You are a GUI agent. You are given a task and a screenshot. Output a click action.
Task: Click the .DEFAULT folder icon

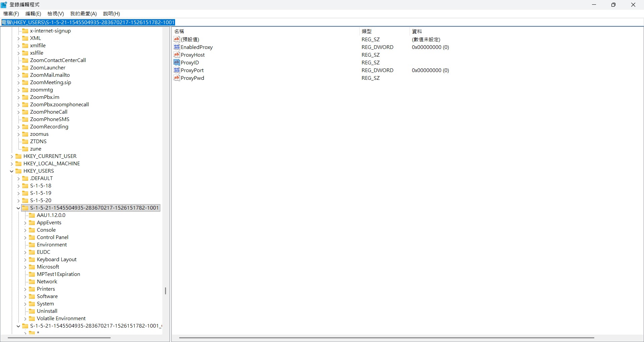point(25,178)
